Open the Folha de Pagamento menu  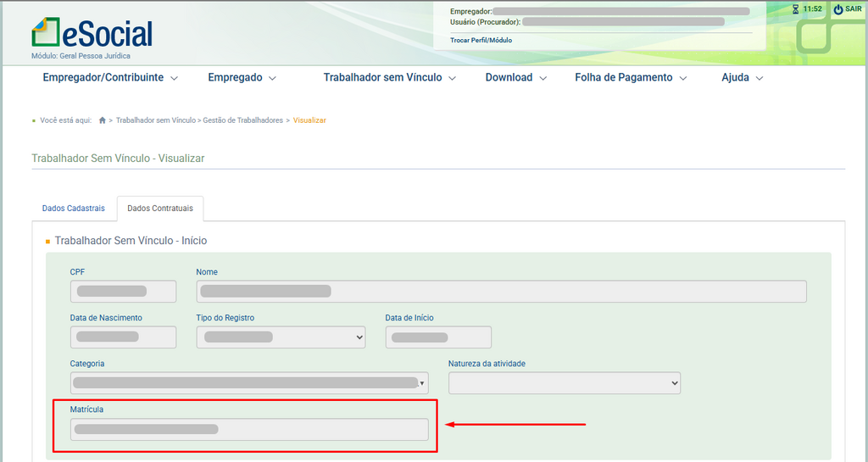tap(630, 77)
